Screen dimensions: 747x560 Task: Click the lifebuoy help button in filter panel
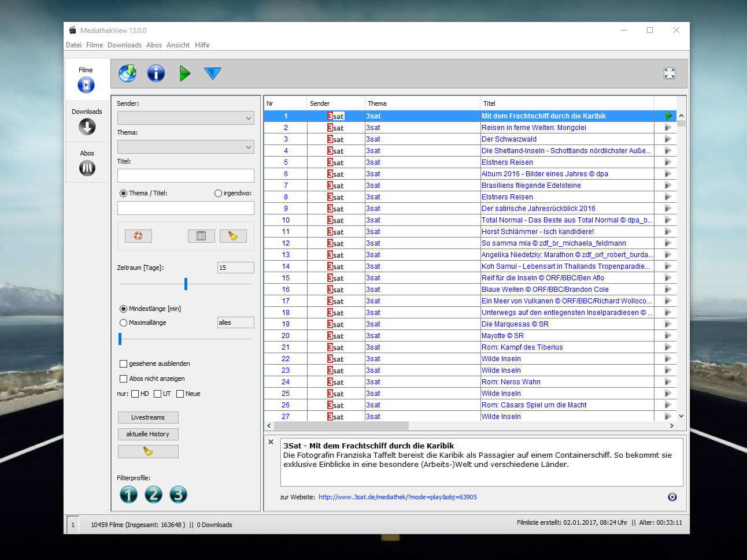pyautogui.click(x=138, y=236)
